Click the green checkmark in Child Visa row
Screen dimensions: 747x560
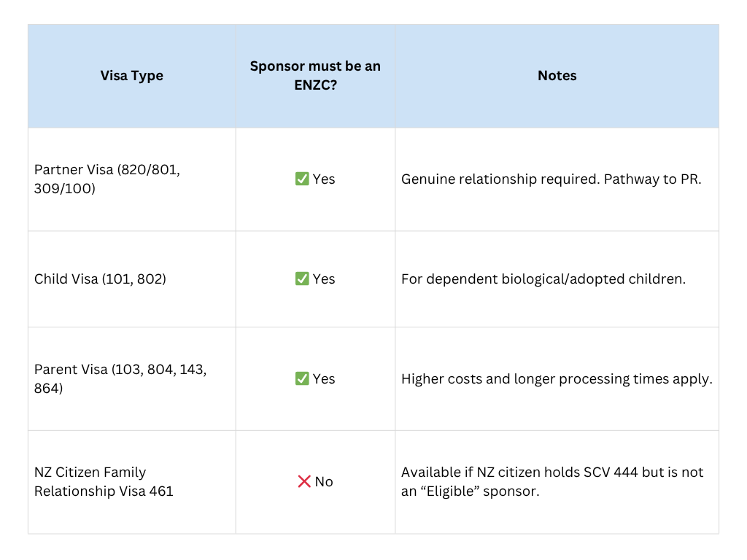pyautogui.click(x=302, y=279)
